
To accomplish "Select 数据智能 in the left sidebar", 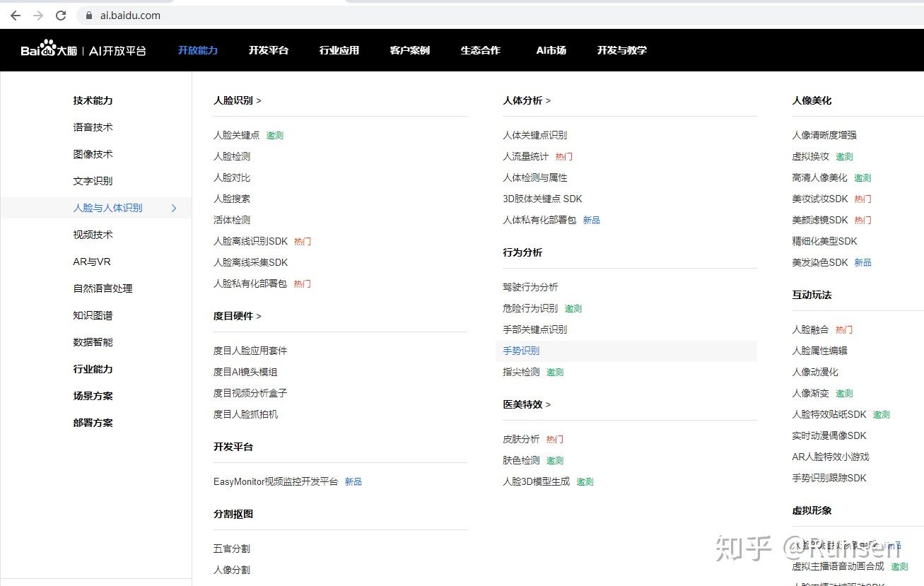I will coord(93,342).
